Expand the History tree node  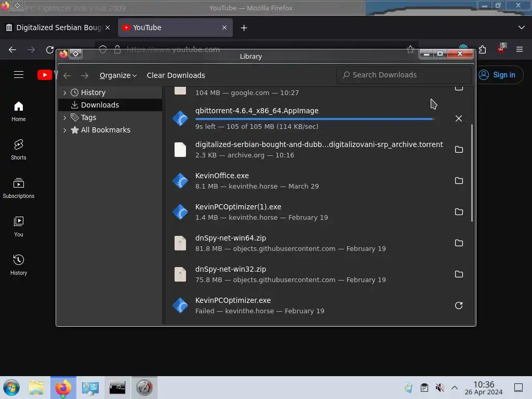pyautogui.click(x=64, y=92)
